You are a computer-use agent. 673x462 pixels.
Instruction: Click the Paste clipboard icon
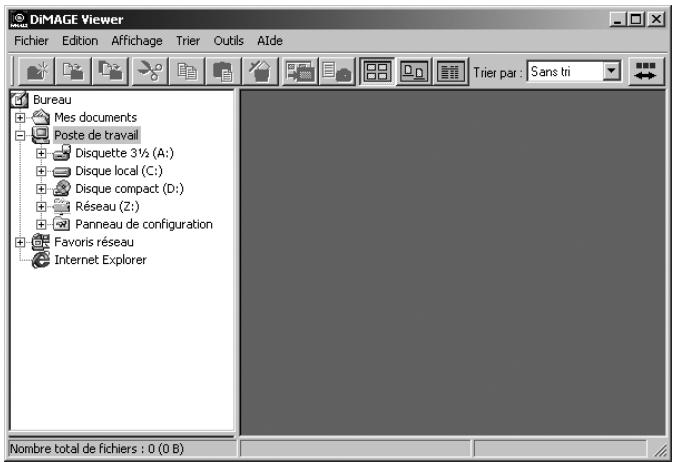(223, 71)
